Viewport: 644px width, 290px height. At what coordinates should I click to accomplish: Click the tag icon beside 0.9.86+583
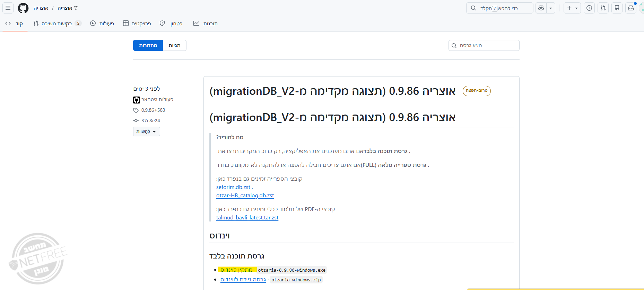point(136,110)
